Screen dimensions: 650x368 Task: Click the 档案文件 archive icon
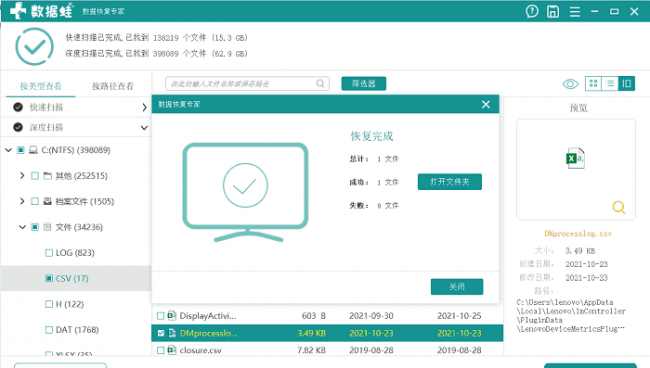coord(48,201)
